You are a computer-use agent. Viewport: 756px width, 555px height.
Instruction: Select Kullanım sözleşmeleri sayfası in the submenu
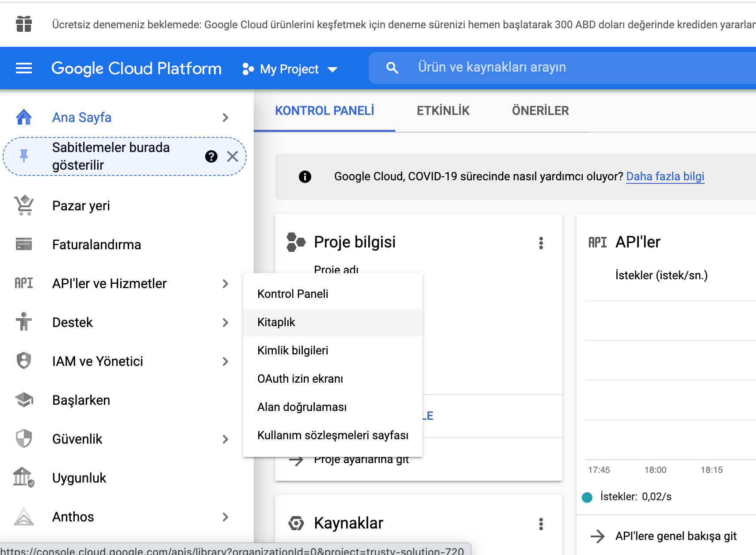333,435
